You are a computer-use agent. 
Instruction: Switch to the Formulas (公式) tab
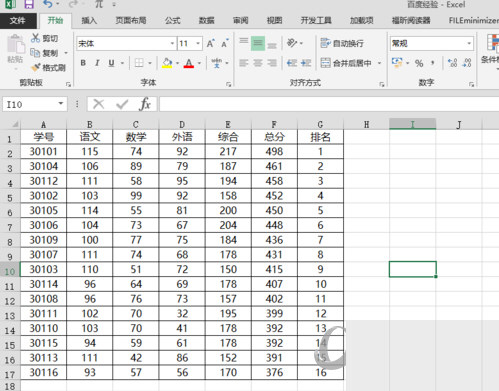click(x=172, y=20)
